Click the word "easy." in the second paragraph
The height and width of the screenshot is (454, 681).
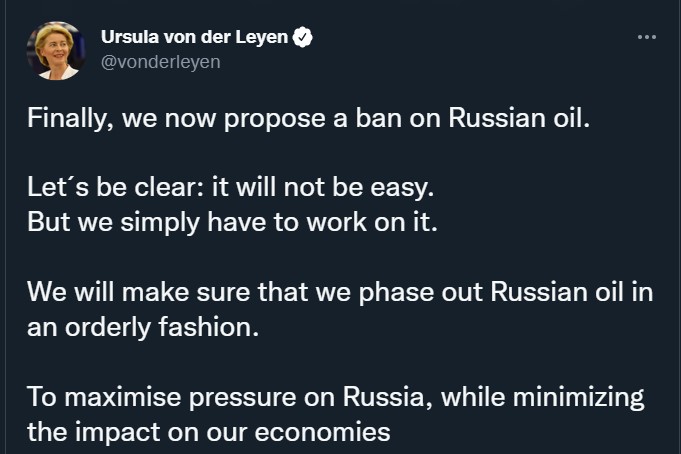coord(402,189)
